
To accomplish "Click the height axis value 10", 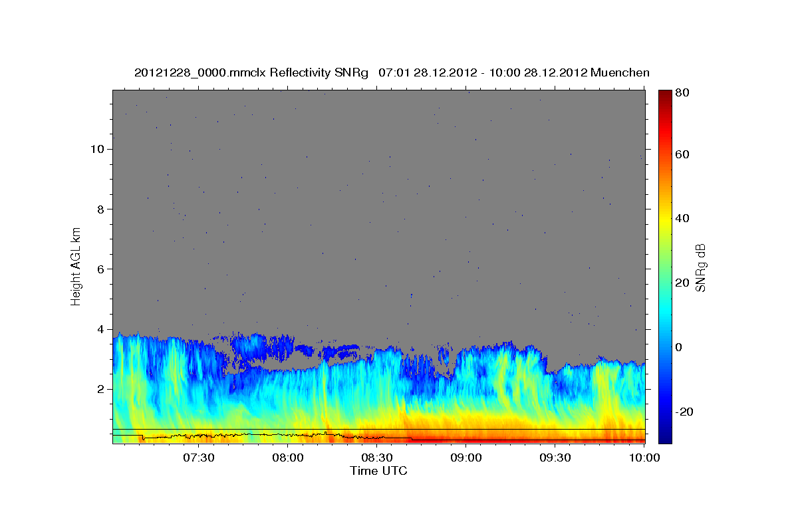I will click(96, 149).
